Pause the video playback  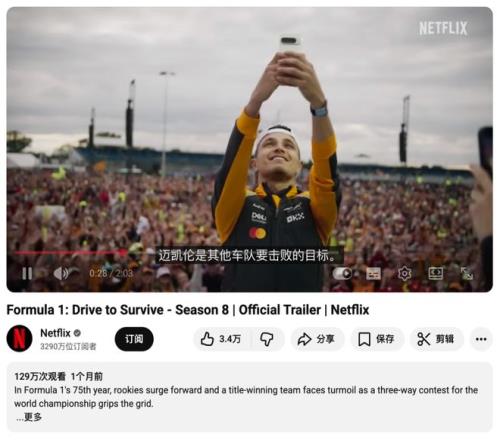[x=27, y=274]
